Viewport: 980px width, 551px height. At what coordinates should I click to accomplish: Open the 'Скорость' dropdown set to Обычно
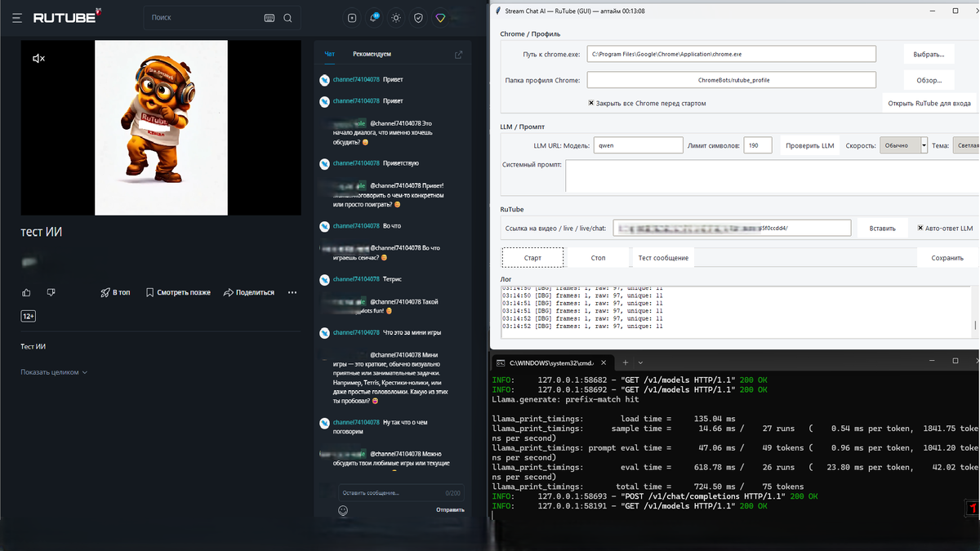tap(903, 145)
